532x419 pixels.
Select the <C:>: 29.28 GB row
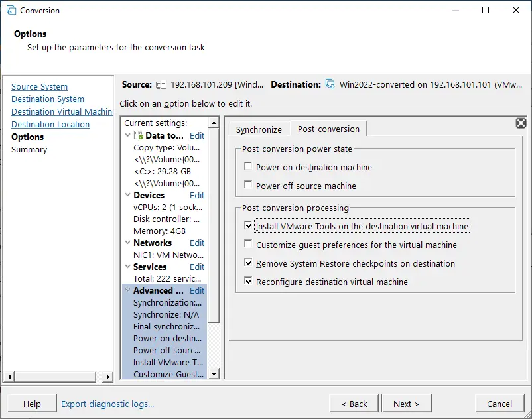click(x=162, y=171)
